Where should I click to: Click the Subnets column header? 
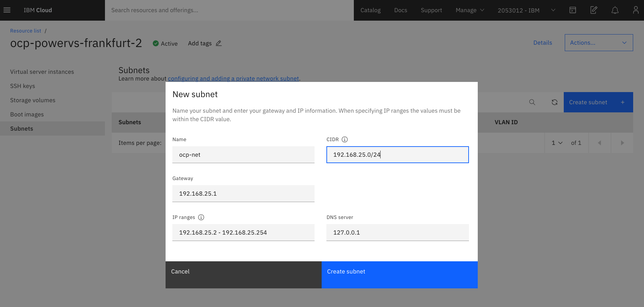click(130, 122)
